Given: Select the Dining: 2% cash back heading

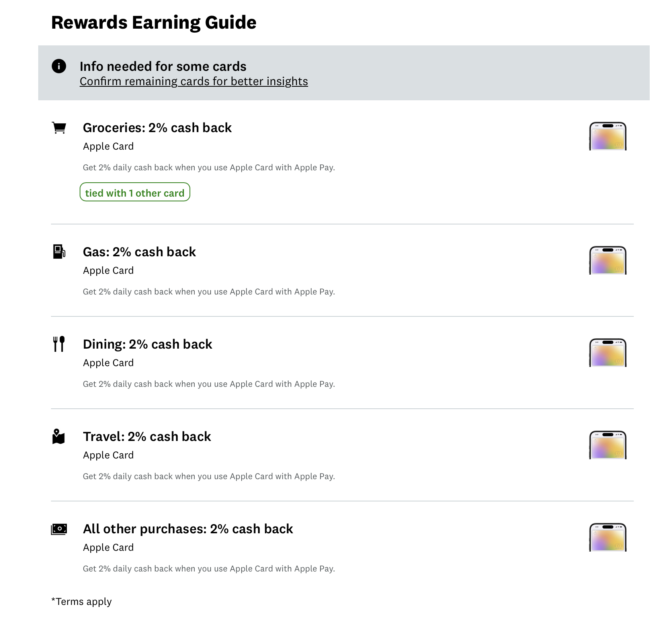Looking at the screenshot, I should click(x=147, y=344).
